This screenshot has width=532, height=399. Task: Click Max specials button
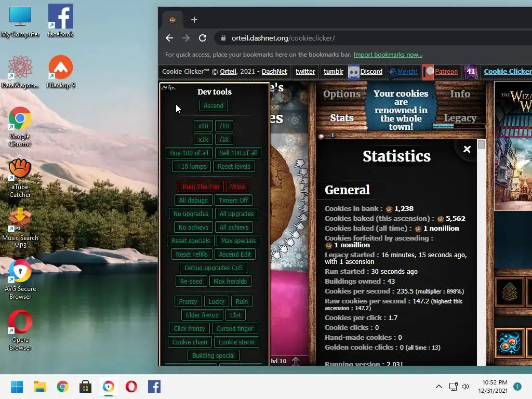coord(238,241)
